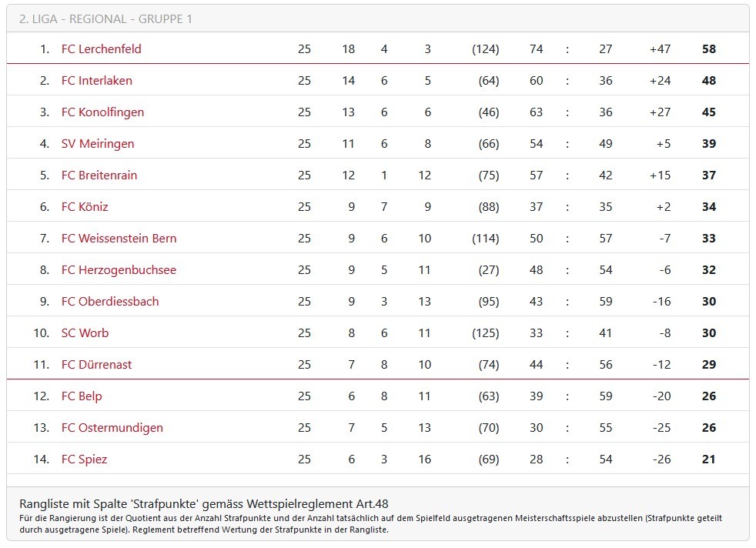Click the (124) penalty points for Lerchenfeld
Screen dimensions: 756x548
tap(485, 48)
